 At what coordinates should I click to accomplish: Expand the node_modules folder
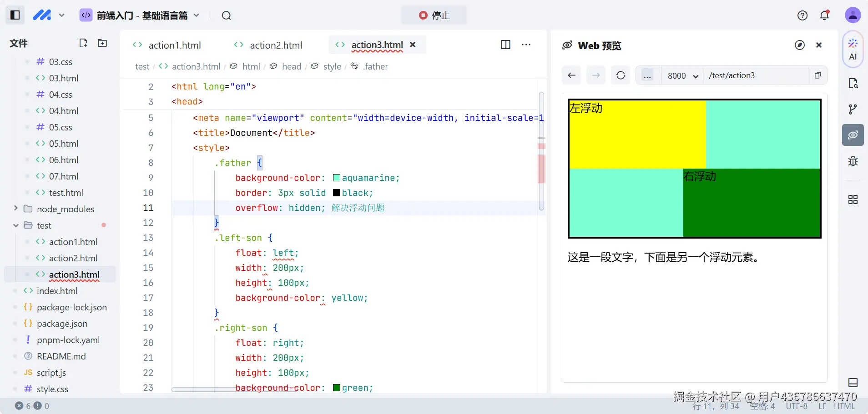[15, 209]
